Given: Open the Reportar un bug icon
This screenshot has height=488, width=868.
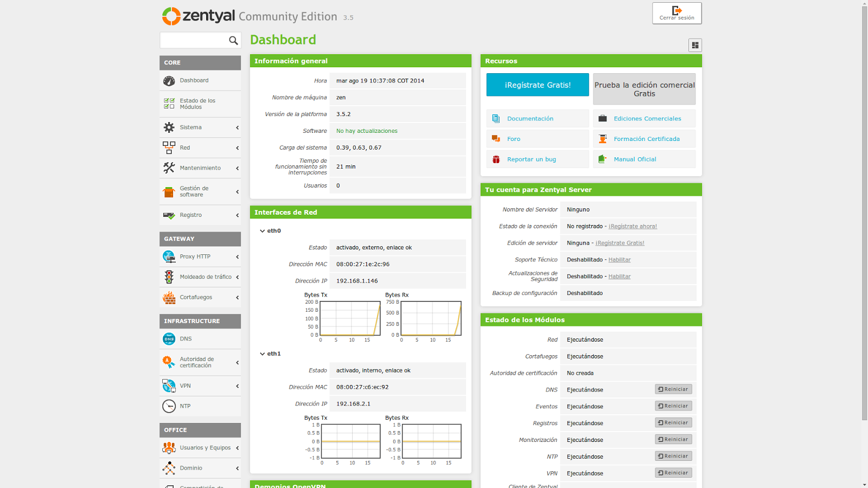Looking at the screenshot, I should pos(495,159).
